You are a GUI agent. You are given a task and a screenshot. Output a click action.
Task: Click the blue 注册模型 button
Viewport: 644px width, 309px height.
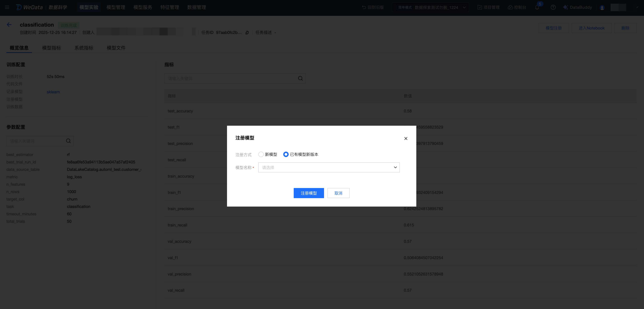[309, 193]
